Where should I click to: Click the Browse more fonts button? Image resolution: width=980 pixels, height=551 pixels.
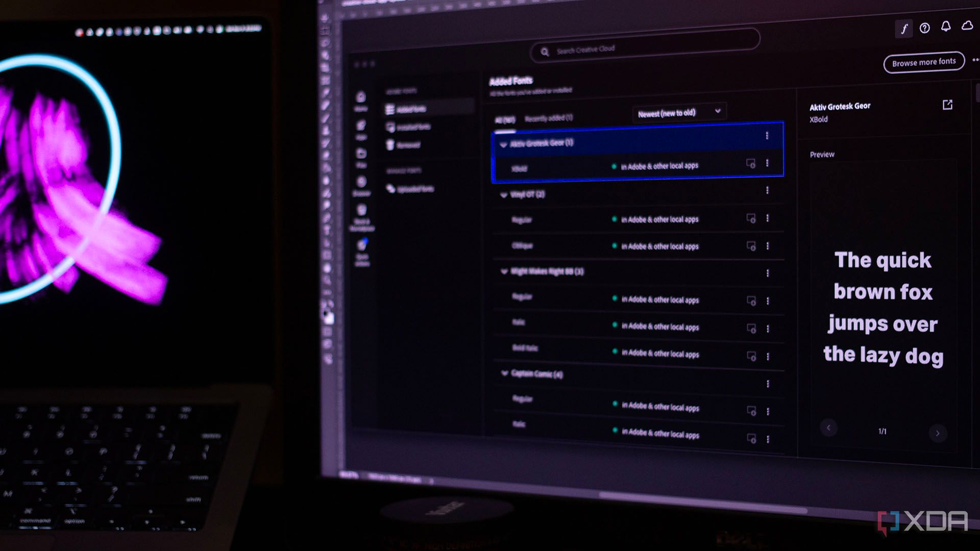pos(924,62)
